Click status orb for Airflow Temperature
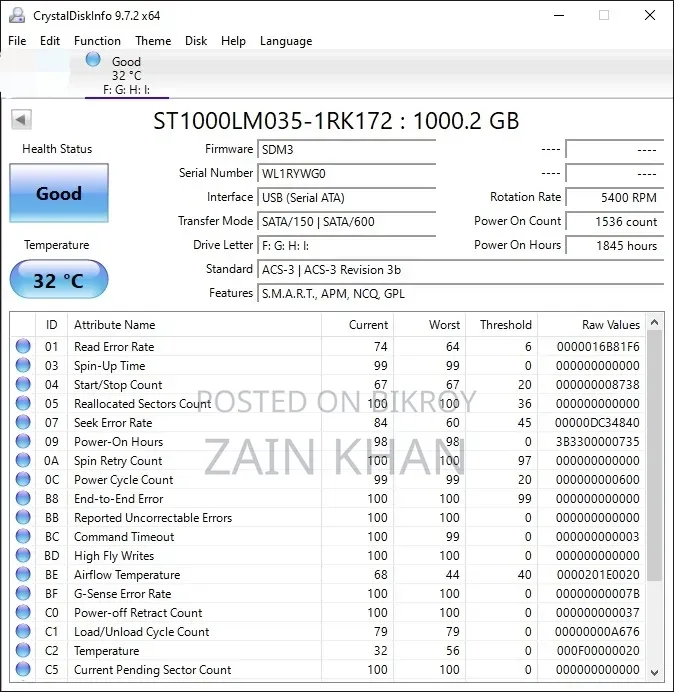 pyautogui.click(x=23, y=574)
